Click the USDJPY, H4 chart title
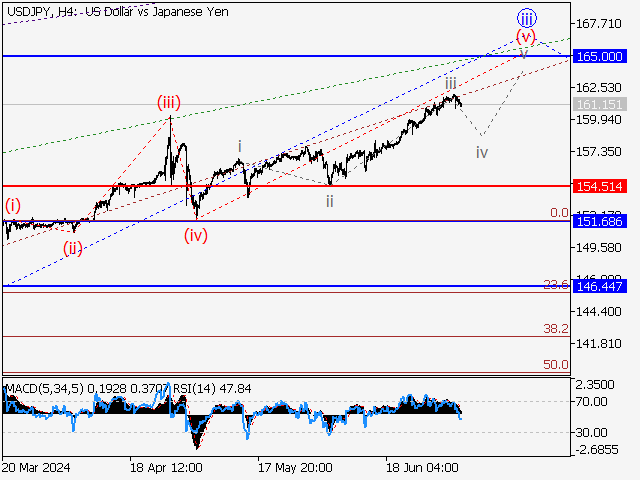The width and height of the screenshot is (640, 480). pyautogui.click(x=118, y=12)
